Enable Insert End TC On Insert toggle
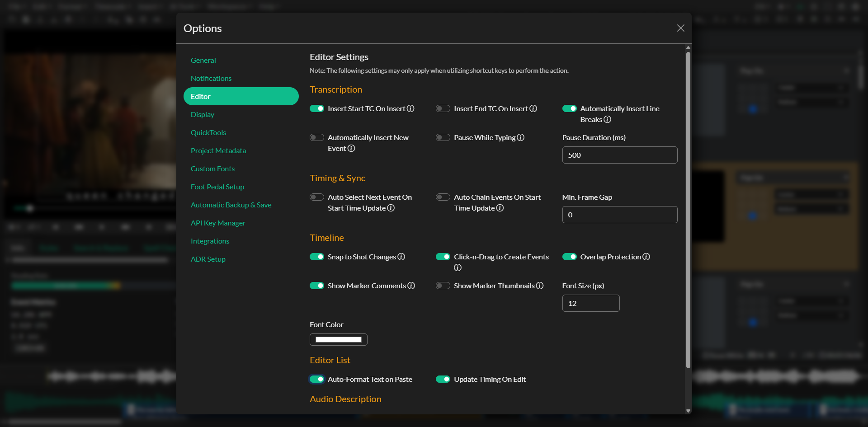The width and height of the screenshot is (868, 427). click(443, 108)
